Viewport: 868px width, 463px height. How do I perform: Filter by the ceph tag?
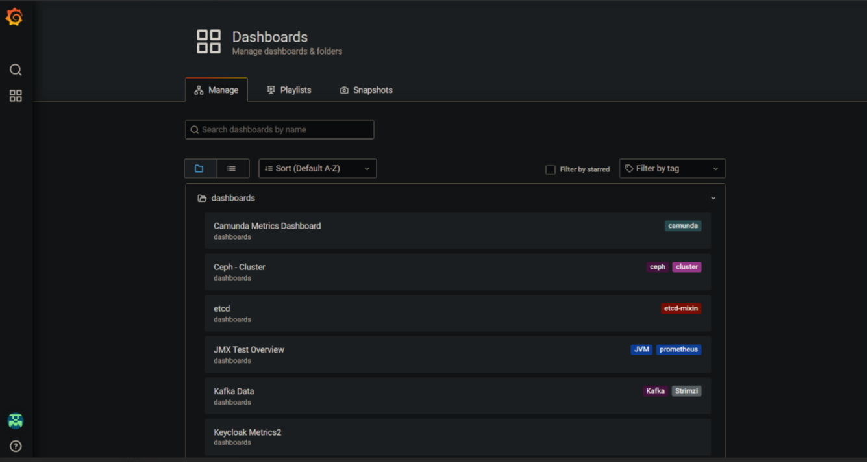[x=658, y=267]
